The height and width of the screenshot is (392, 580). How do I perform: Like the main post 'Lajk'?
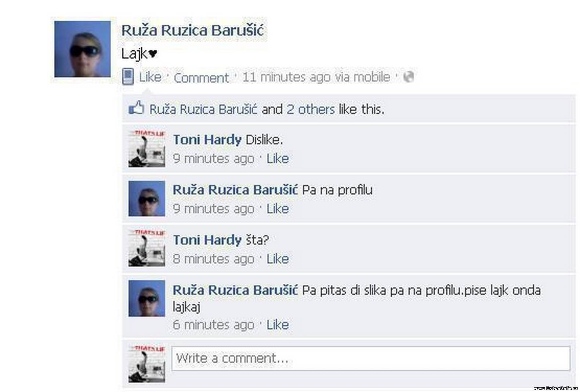coord(150,77)
